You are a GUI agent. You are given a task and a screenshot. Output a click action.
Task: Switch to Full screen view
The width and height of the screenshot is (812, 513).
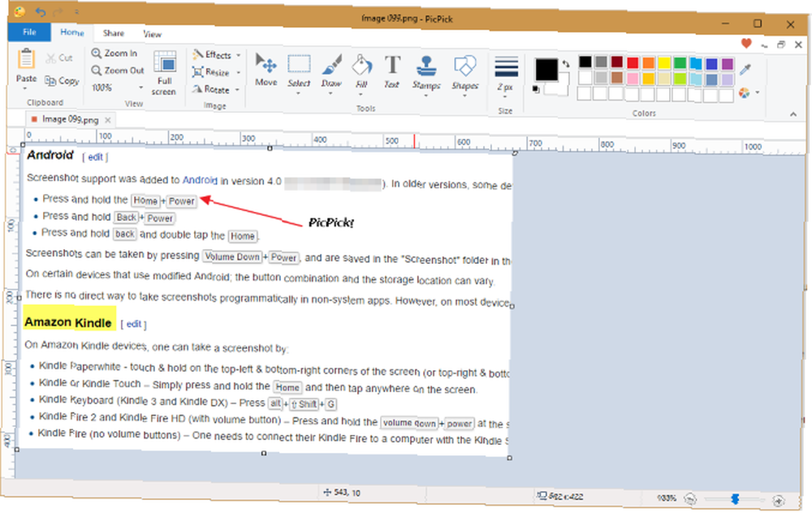tap(165, 73)
